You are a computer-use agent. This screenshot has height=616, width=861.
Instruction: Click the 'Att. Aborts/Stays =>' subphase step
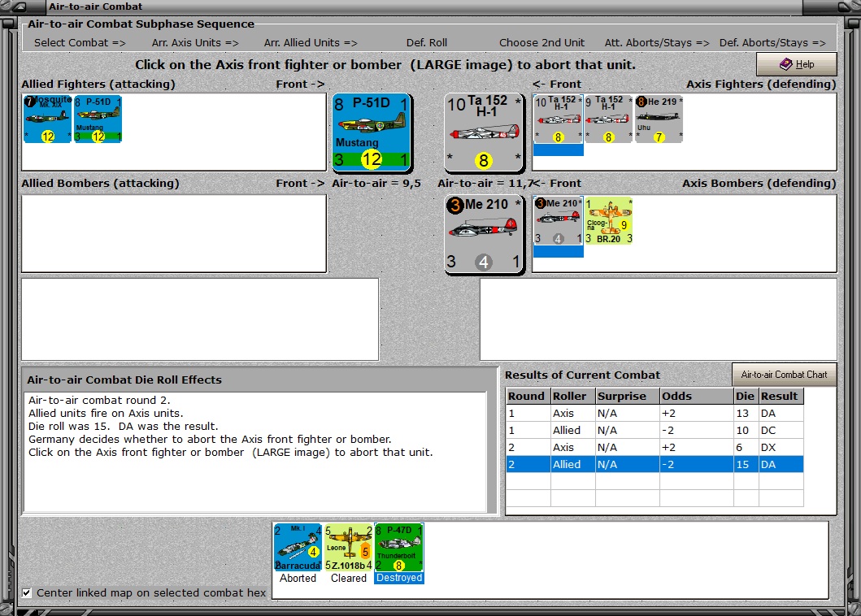click(657, 43)
